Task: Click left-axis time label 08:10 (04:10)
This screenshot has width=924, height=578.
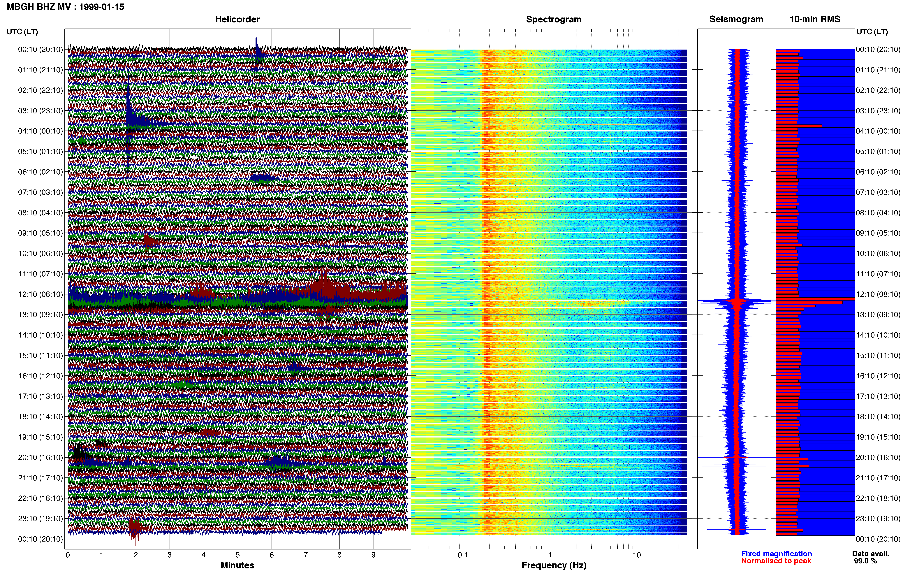Action: coord(41,212)
